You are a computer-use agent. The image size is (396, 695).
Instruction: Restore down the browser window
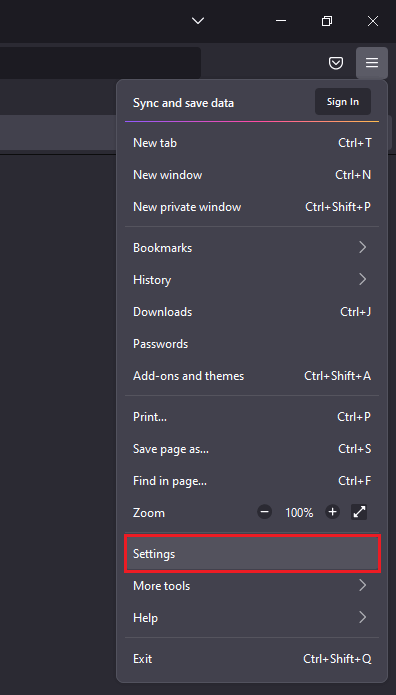pyautogui.click(x=327, y=21)
